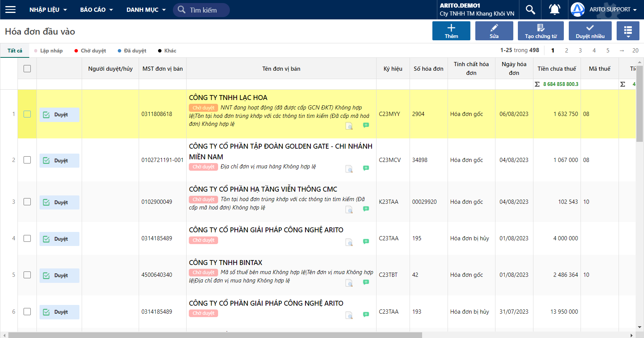This screenshot has width=644, height=338.
Task: Switch to the Chờ duyệt tab
Action: coord(90,51)
